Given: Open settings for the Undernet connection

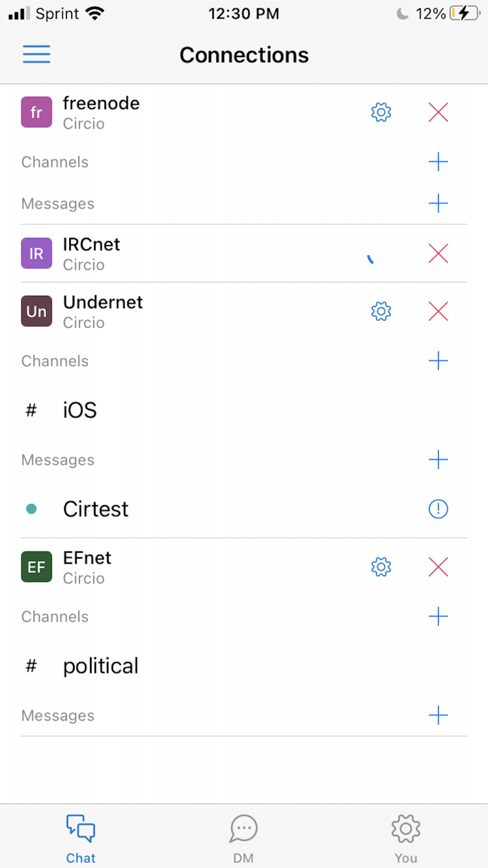Looking at the screenshot, I should tap(381, 311).
